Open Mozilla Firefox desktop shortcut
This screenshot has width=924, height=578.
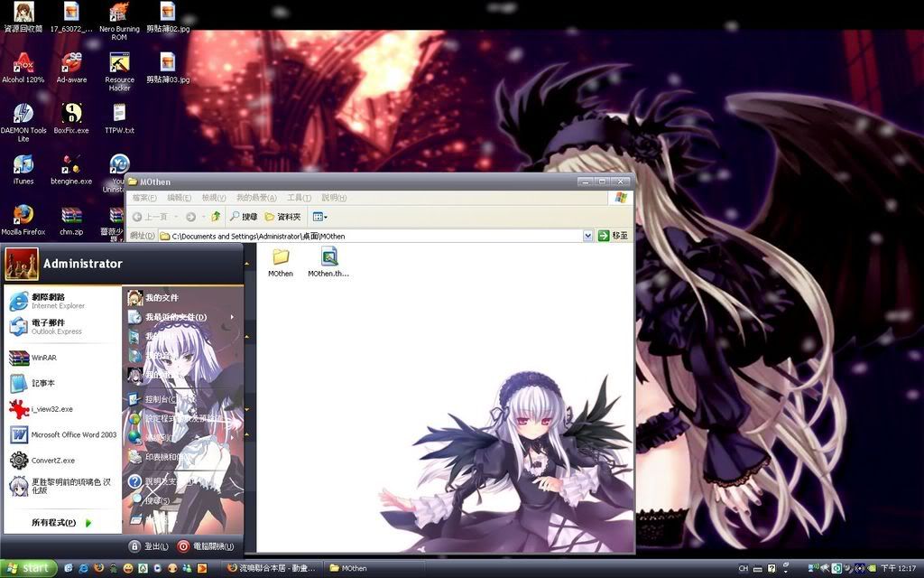tap(23, 220)
